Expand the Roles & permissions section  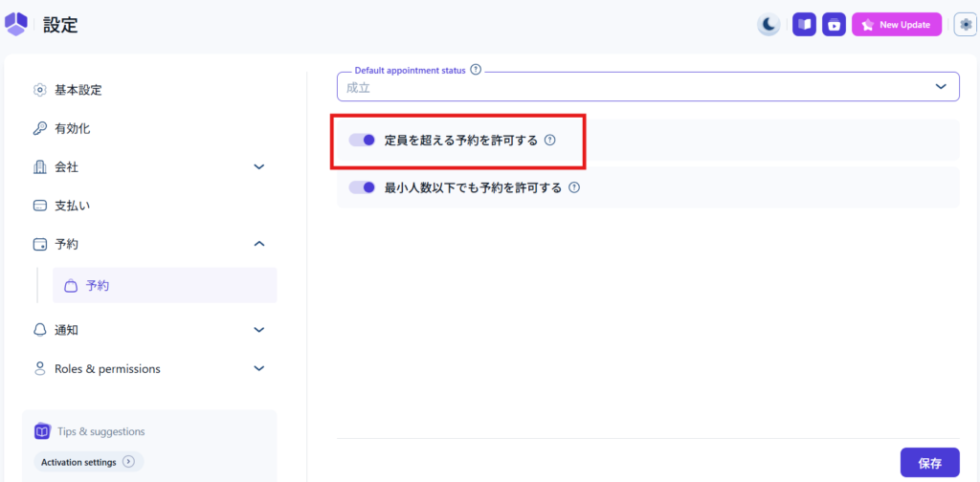(x=258, y=368)
